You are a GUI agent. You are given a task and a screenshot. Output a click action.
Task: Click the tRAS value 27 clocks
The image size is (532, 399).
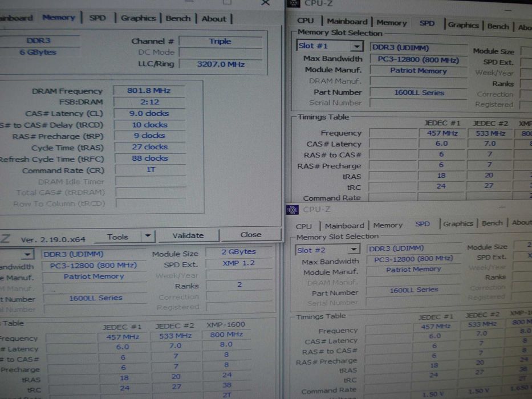(x=150, y=147)
